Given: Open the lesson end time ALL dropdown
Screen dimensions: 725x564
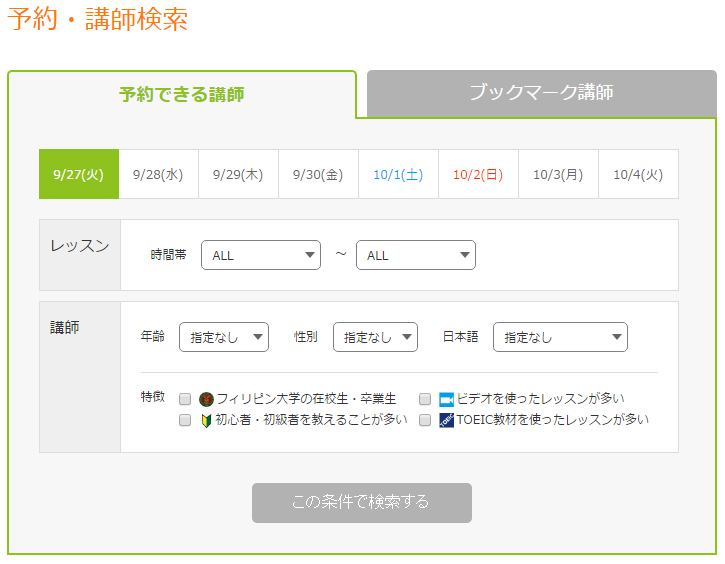Looking at the screenshot, I should point(416,255).
